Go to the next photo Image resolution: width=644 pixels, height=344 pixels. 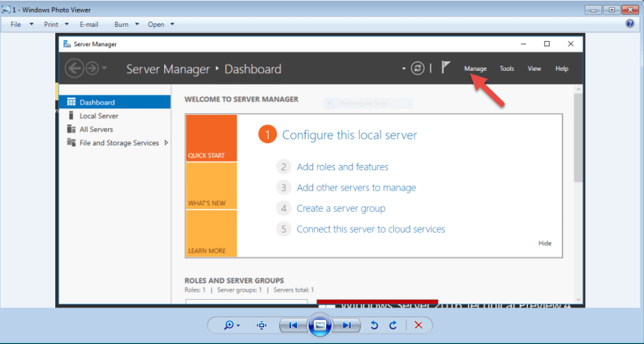tap(346, 325)
